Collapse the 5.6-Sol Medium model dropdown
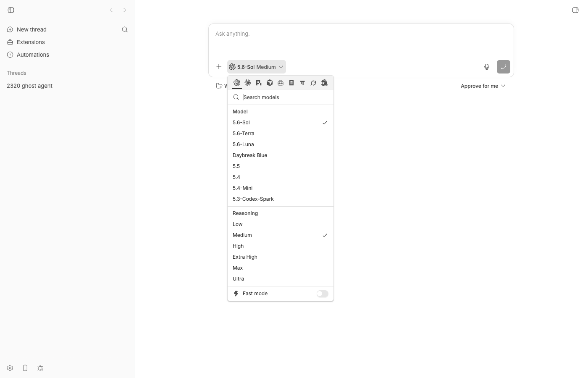 (257, 67)
